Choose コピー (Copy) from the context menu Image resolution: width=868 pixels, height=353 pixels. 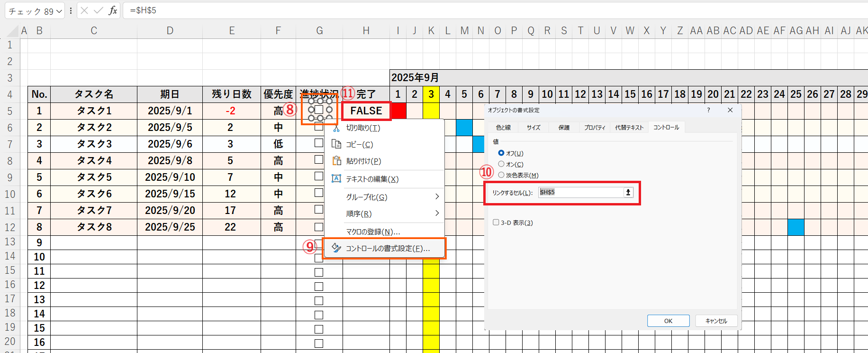pyautogui.click(x=359, y=145)
